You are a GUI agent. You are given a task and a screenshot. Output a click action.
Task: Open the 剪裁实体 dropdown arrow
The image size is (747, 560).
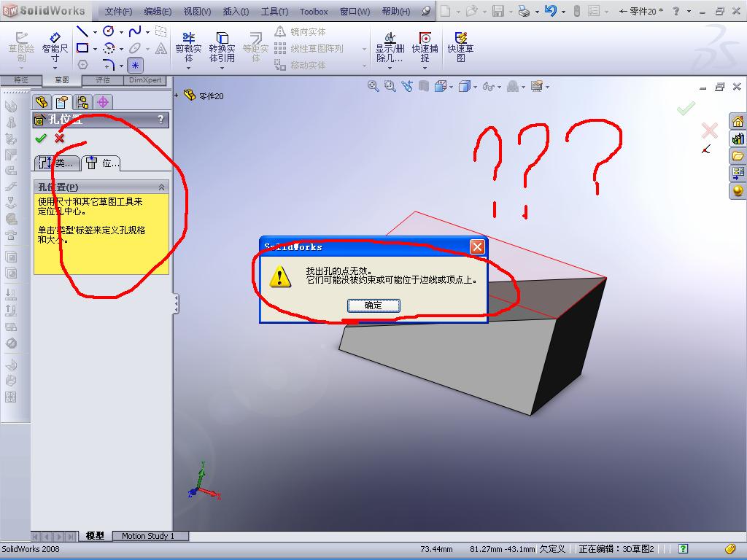pos(189,68)
